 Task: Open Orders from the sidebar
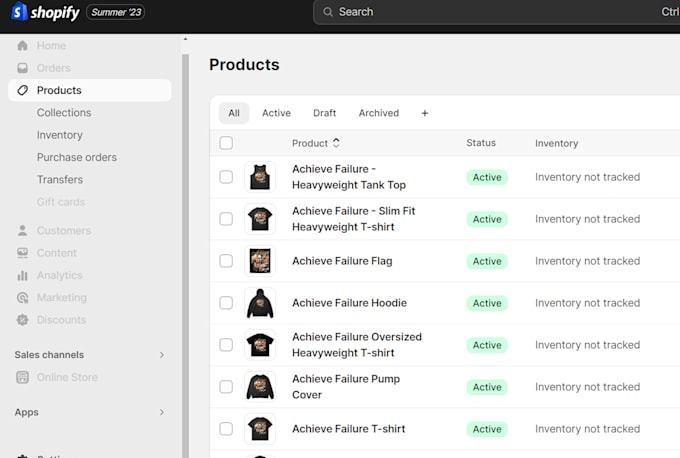(54, 68)
